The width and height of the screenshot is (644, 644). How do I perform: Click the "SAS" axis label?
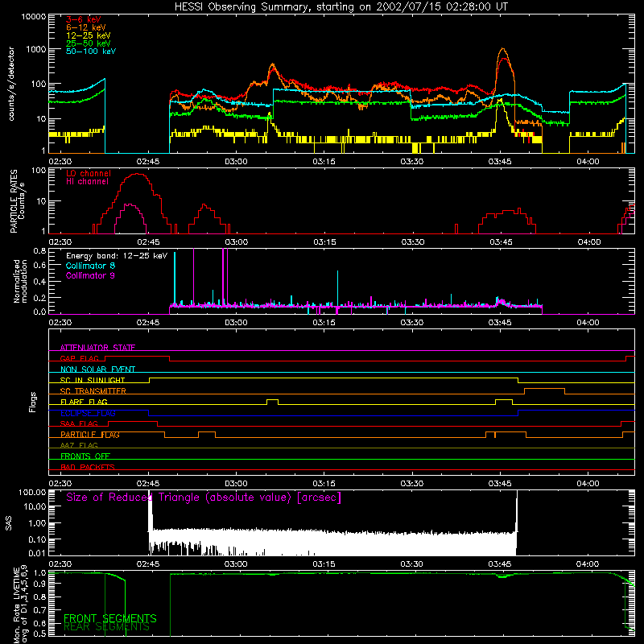8,523
